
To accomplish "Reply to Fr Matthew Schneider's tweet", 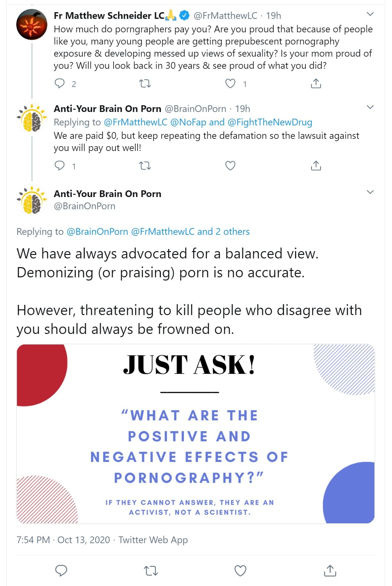I will click(60, 83).
